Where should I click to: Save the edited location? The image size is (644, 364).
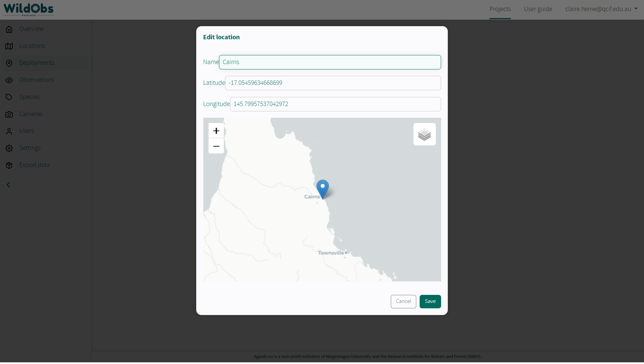pos(430,301)
